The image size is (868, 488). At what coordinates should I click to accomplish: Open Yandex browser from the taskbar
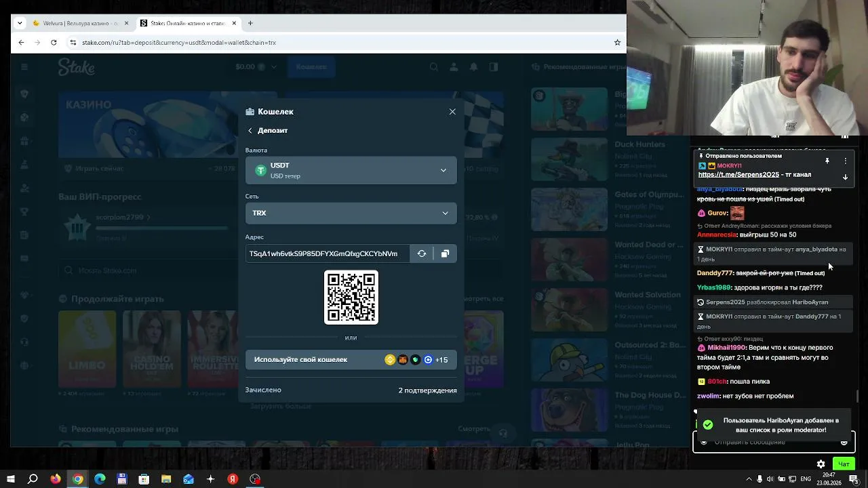[233, 479]
